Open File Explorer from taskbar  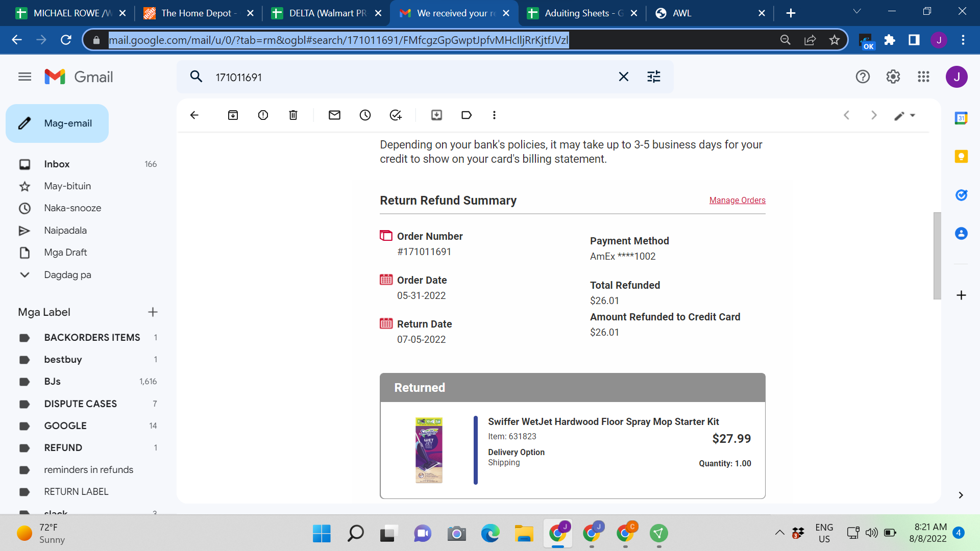pos(524,534)
